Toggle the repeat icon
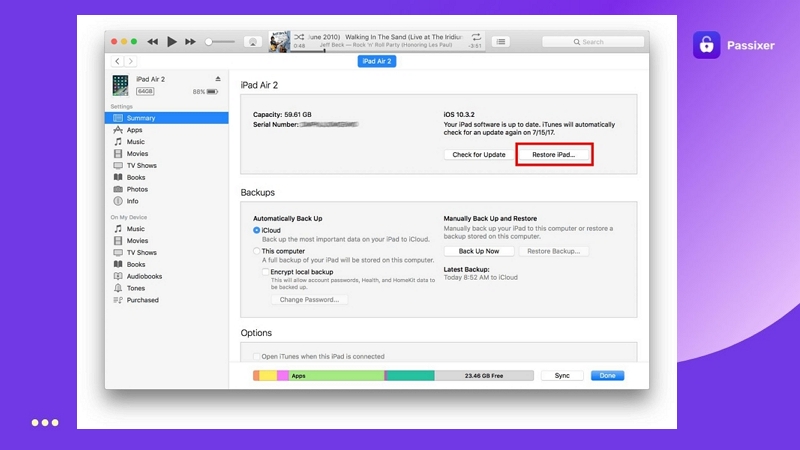800x450 pixels. [x=476, y=37]
